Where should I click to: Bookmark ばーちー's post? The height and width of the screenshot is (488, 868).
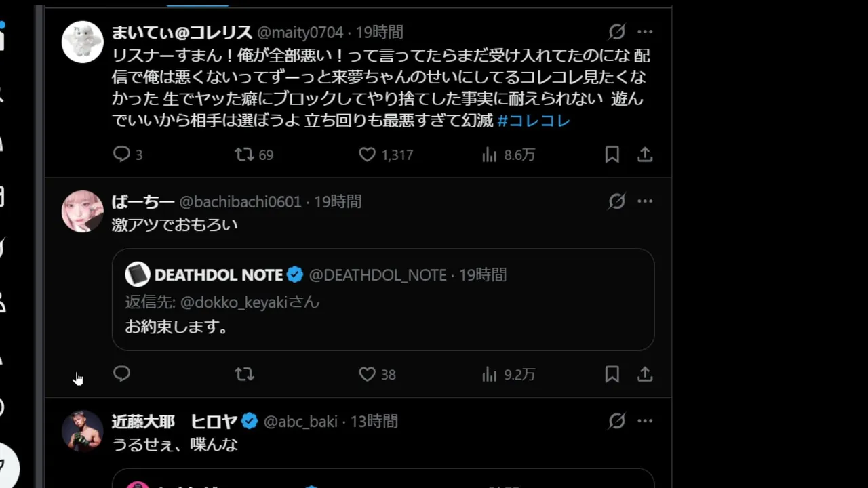click(612, 373)
